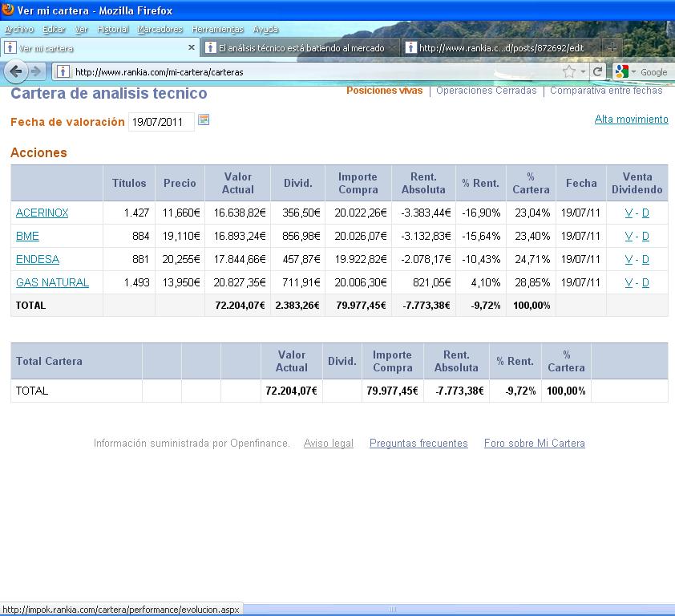Image resolution: width=675 pixels, height=616 pixels.
Task: Open the ENDESA stock link
Action: tap(38, 259)
